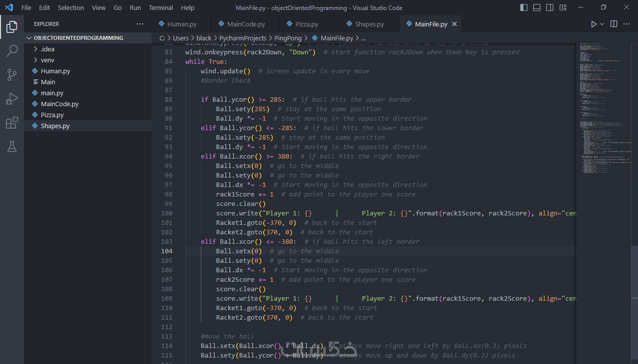Image resolution: width=638 pixels, height=364 pixels.
Task: Open the run options dropdown arrow
Action: (x=602, y=24)
